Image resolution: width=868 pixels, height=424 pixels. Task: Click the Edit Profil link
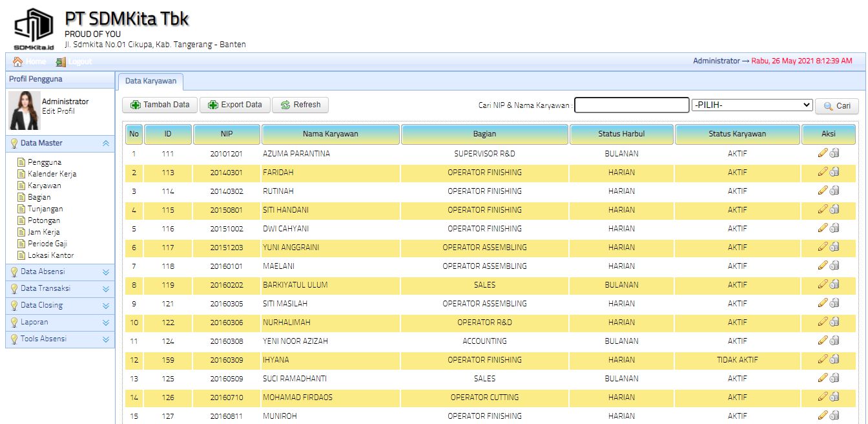pyautogui.click(x=58, y=111)
